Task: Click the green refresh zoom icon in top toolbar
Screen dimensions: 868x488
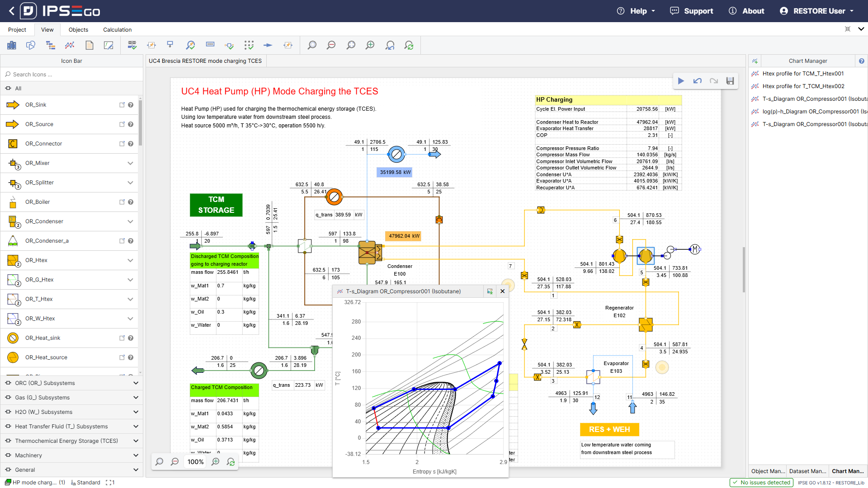Action: coord(409,45)
